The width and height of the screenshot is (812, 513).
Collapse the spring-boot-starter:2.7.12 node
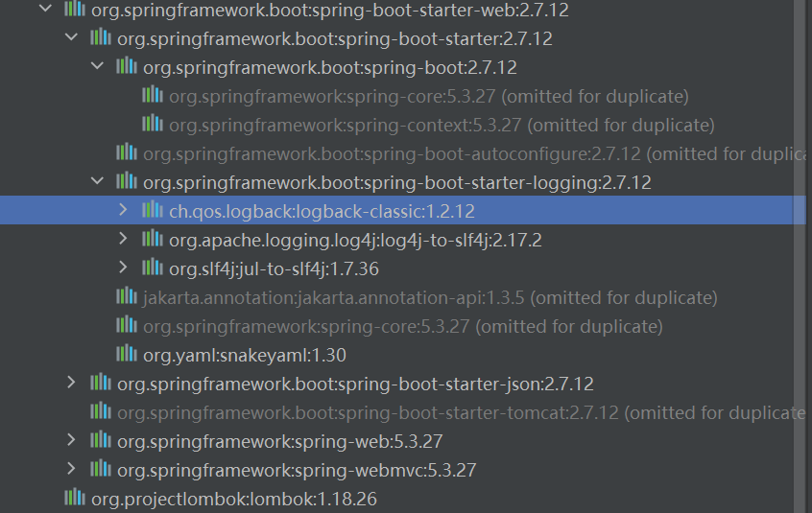71,37
